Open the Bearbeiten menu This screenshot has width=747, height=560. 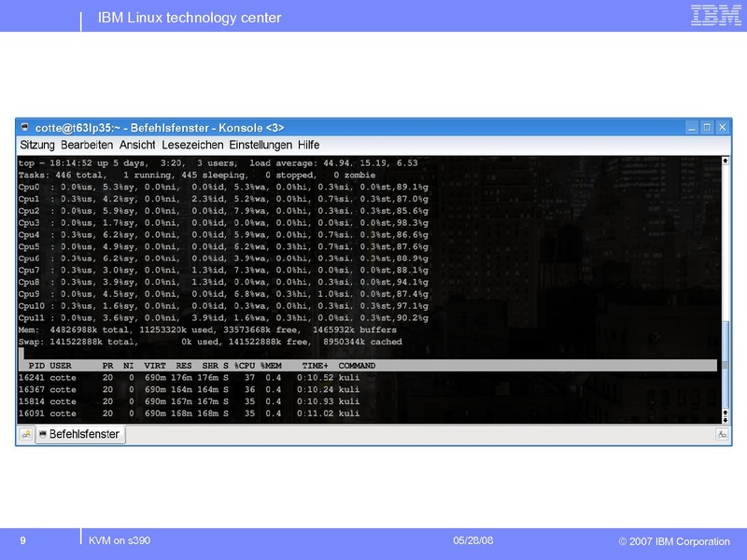[x=87, y=146]
